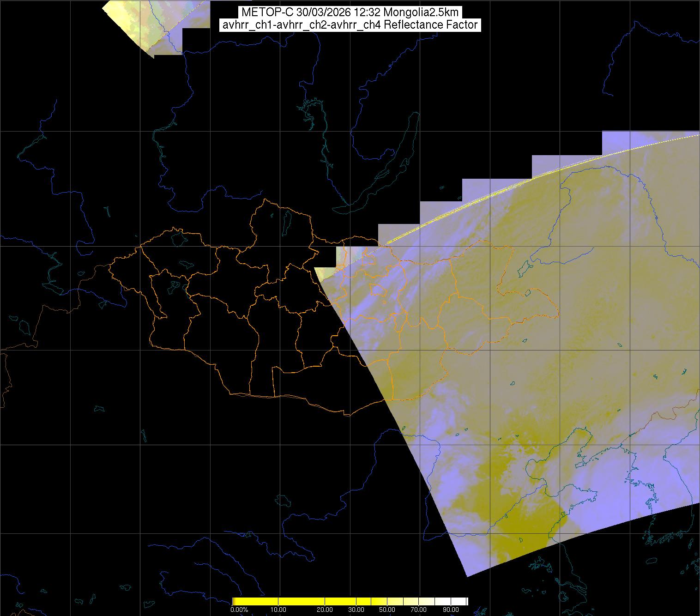The height and width of the screenshot is (616, 700).
Task: Pick the solid yellow colorbar segment between 0.00% and 10.00
Action: click(254, 601)
